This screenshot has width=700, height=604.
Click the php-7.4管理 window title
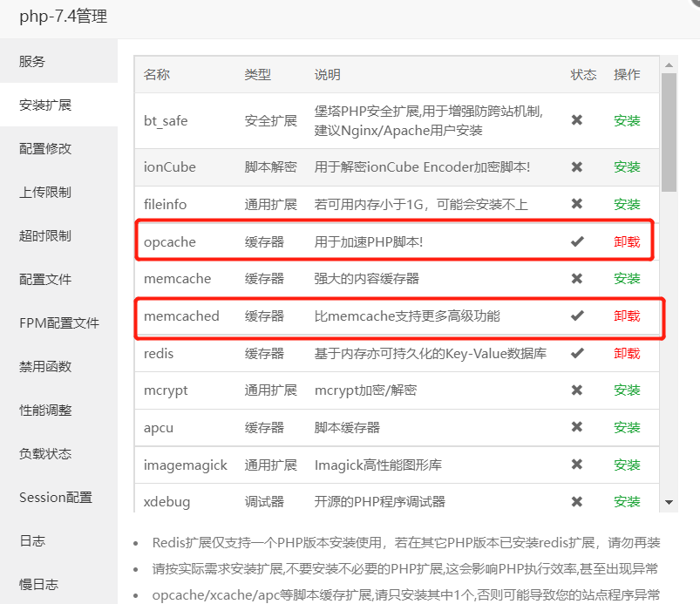point(63,17)
